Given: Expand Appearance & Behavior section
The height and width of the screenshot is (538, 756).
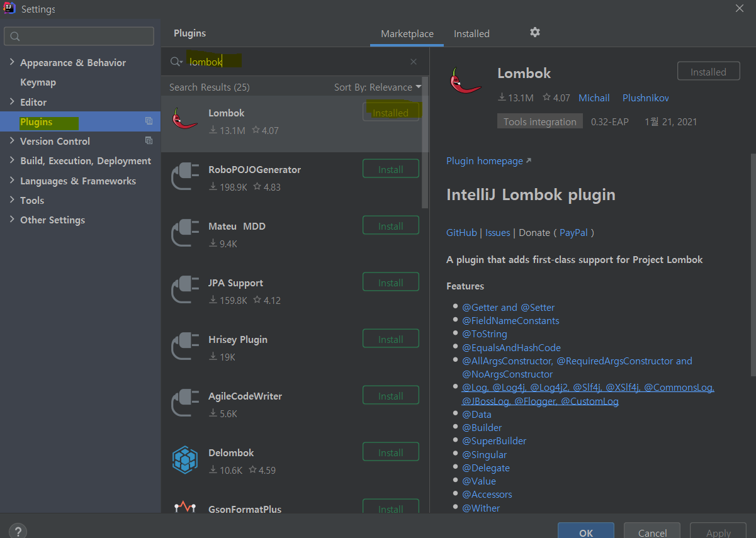Looking at the screenshot, I should [x=12, y=62].
